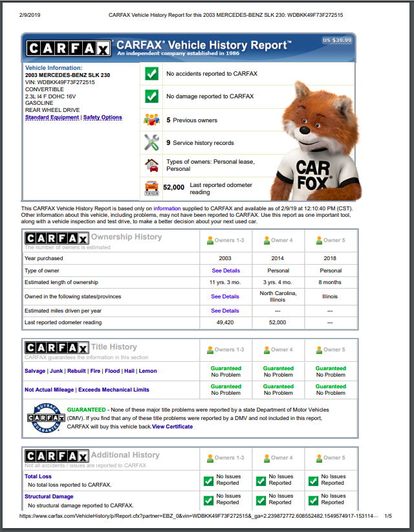Click the Owners 1-3 person icon in Additional History
414x532 pixels.
click(210, 458)
